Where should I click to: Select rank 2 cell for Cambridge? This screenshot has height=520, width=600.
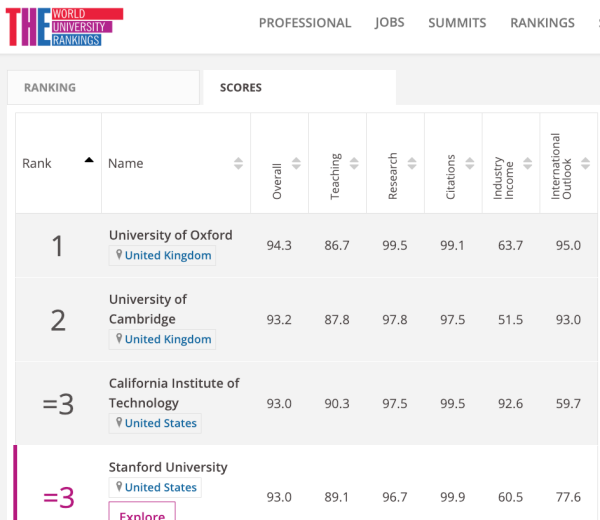[x=58, y=320]
